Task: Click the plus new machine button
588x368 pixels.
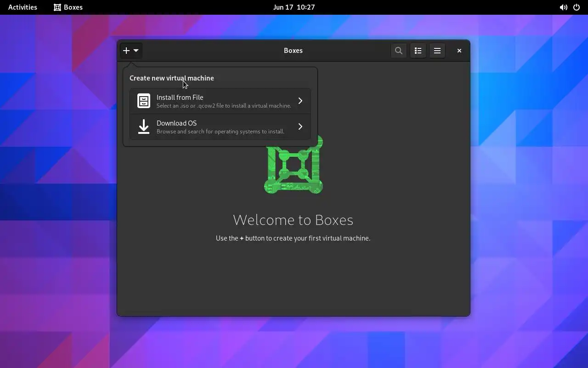Action: pos(131,51)
